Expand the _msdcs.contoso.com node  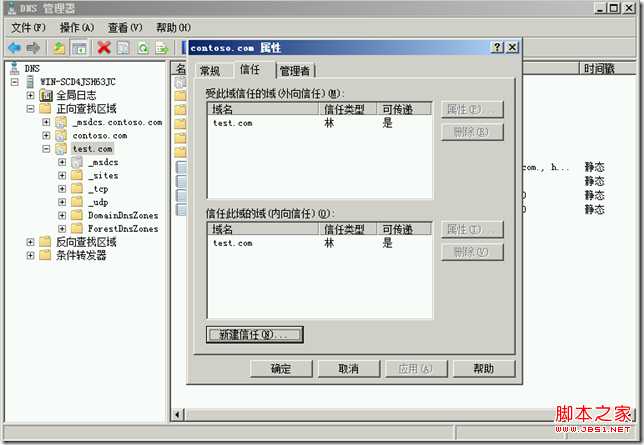click(46, 122)
